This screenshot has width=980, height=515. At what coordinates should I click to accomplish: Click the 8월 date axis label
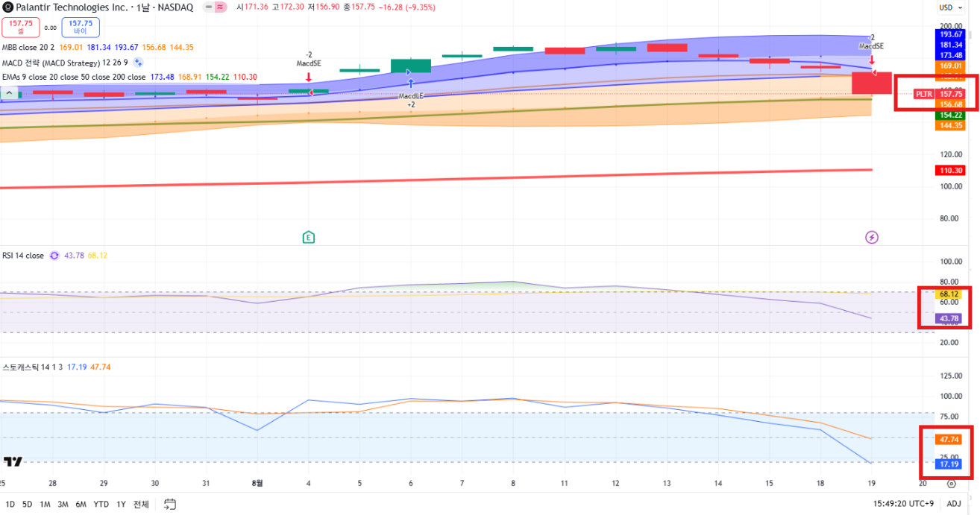[257, 482]
